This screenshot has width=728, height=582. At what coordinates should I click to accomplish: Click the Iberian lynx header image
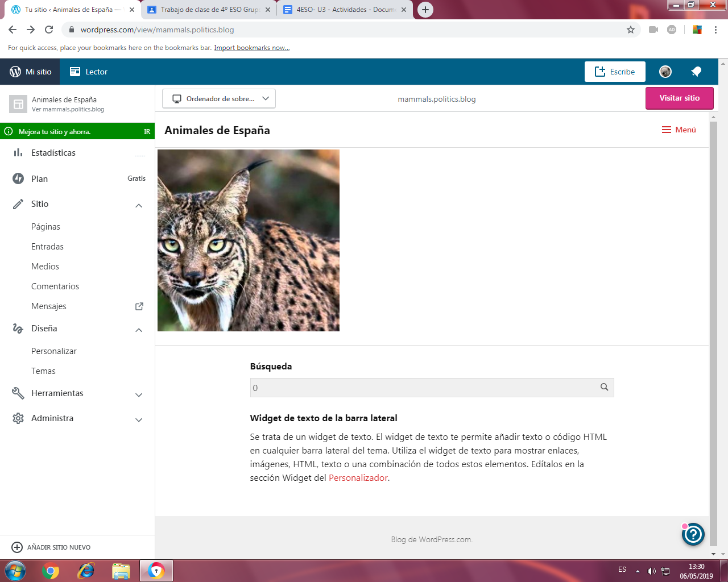(249, 240)
